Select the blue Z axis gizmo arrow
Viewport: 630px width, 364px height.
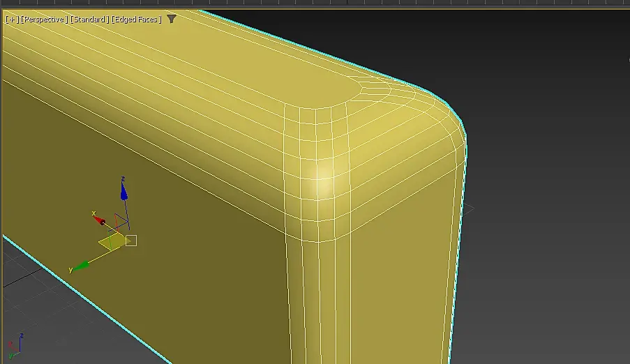pos(123,191)
